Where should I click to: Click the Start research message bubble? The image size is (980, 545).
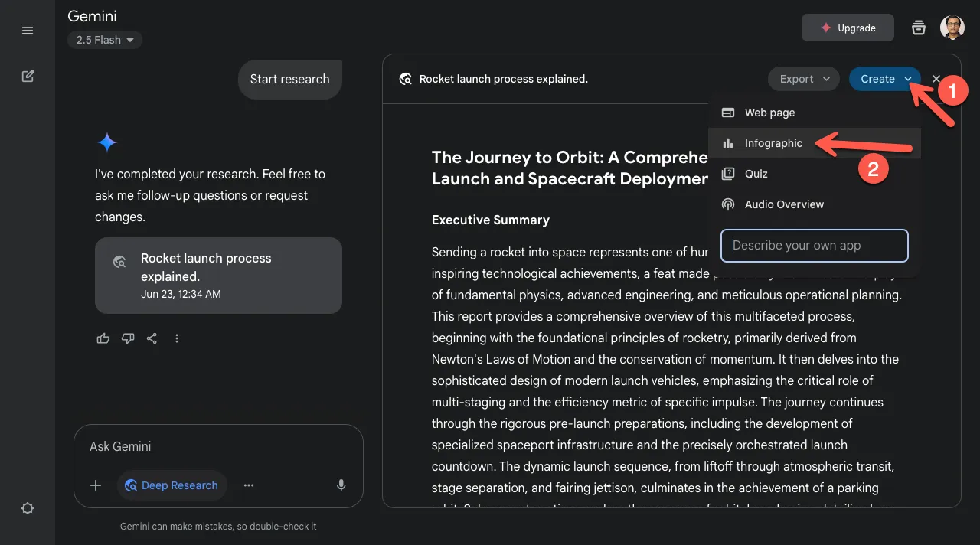click(289, 79)
